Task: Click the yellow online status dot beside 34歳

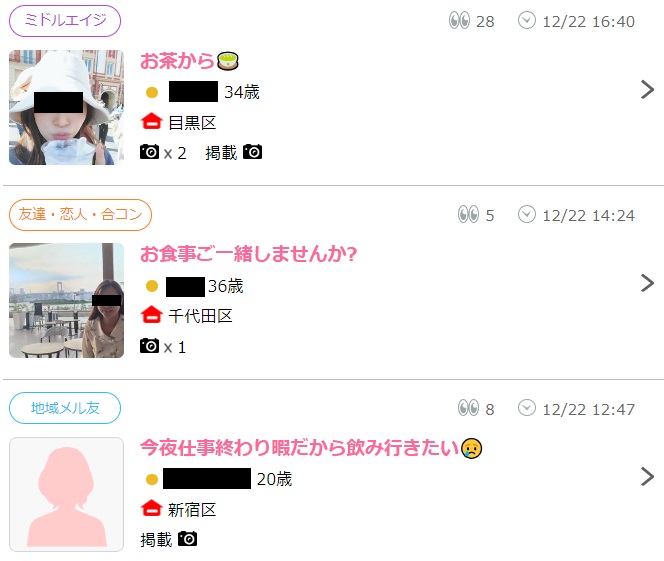Action: (152, 92)
